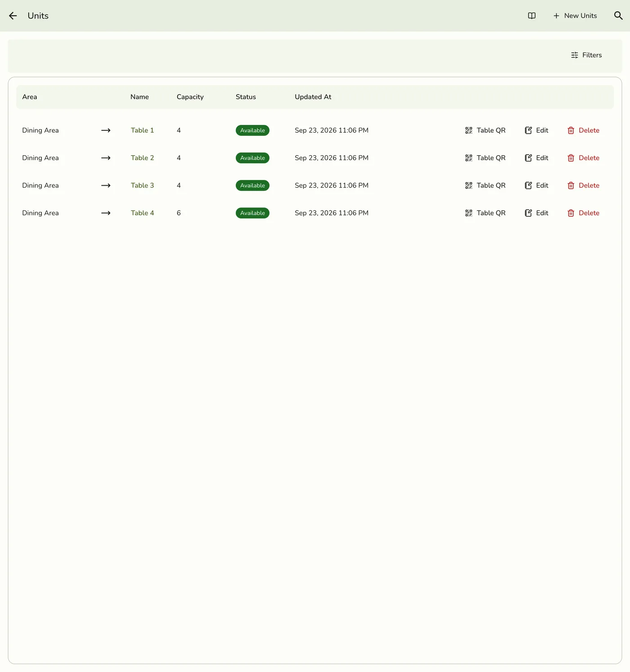This screenshot has width=630, height=672.
Task: Open the Filters panel
Action: [586, 55]
